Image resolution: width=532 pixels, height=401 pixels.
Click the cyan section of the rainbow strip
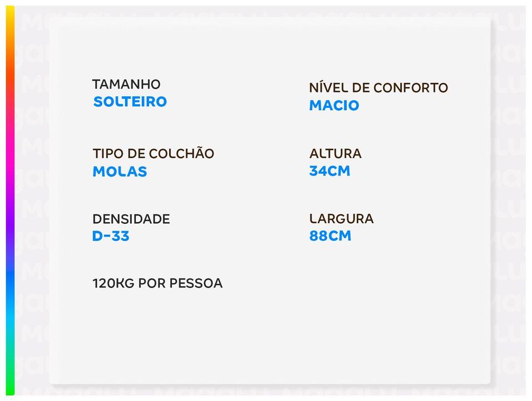pyautogui.click(x=10, y=323)
